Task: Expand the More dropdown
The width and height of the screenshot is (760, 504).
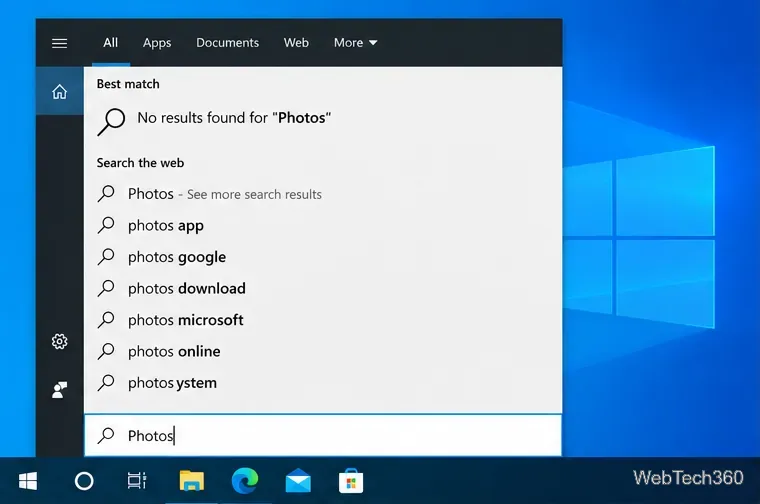Action: 355,43
